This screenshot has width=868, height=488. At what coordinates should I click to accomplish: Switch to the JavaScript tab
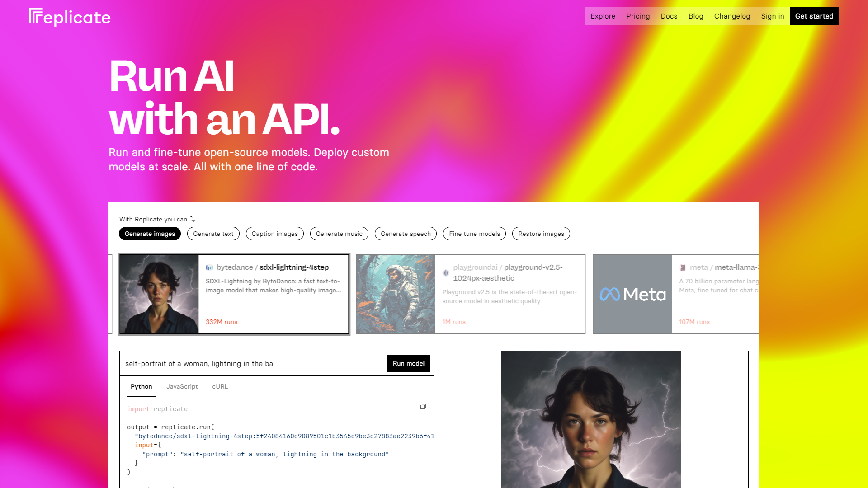(x=182, y=386)
